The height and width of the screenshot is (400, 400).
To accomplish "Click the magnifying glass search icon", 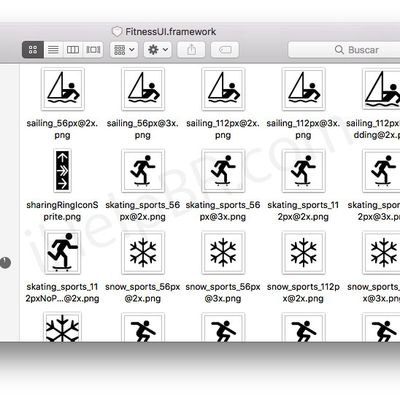I will click(339, 50).
